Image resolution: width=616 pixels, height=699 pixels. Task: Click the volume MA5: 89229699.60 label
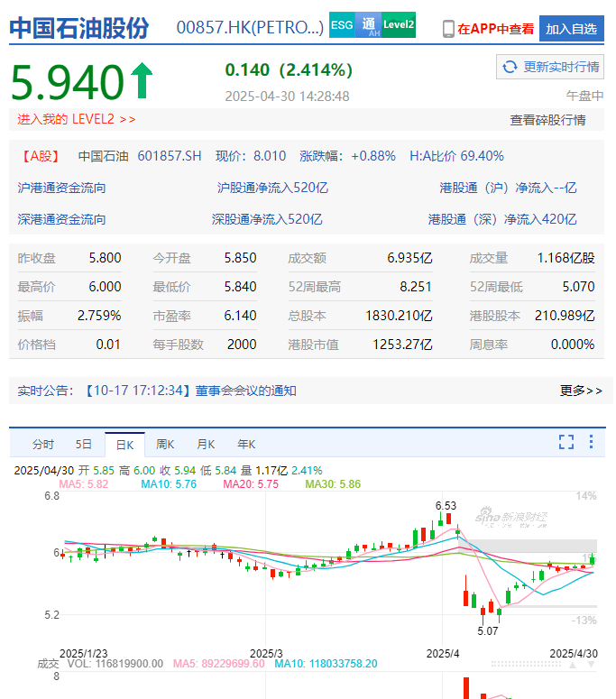pos(219,664)
